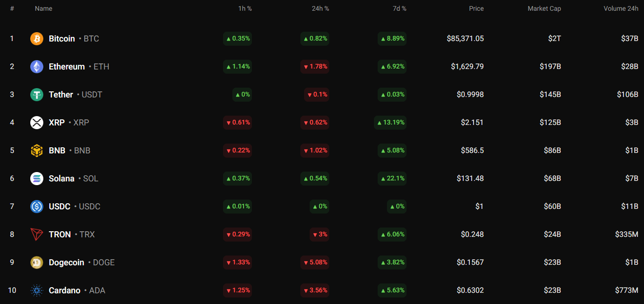Click the USDC logo icon

pos(37,207)
